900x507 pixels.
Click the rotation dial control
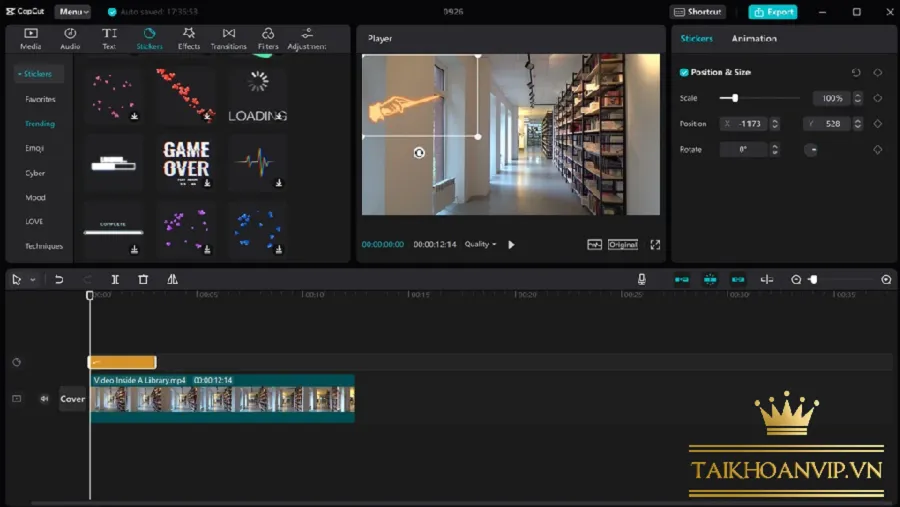pyautogui.click(x=811, y=150)
